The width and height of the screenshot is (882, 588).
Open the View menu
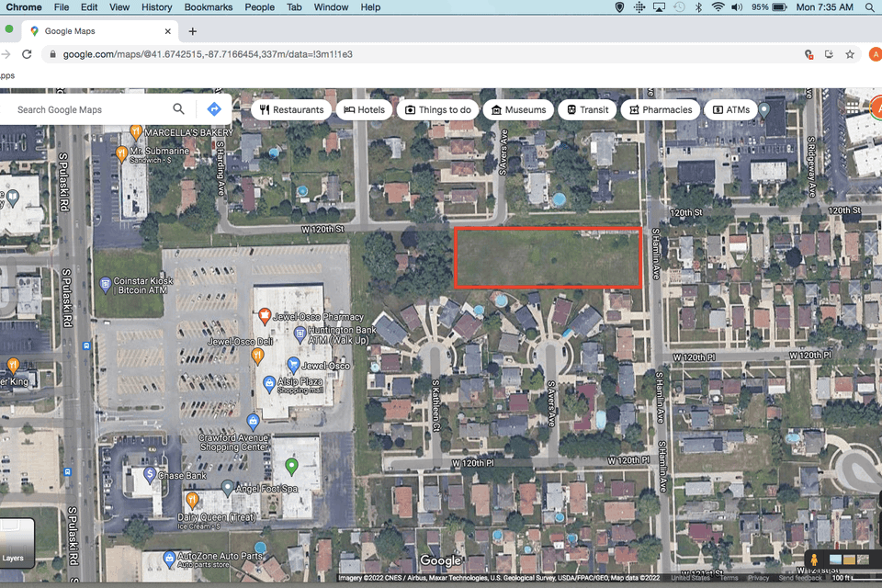pos(119,7)
